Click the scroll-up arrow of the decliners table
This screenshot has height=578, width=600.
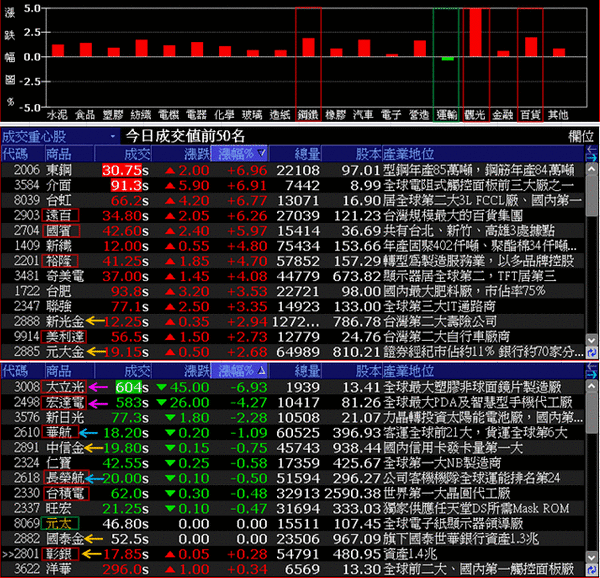tap(592, 386)
